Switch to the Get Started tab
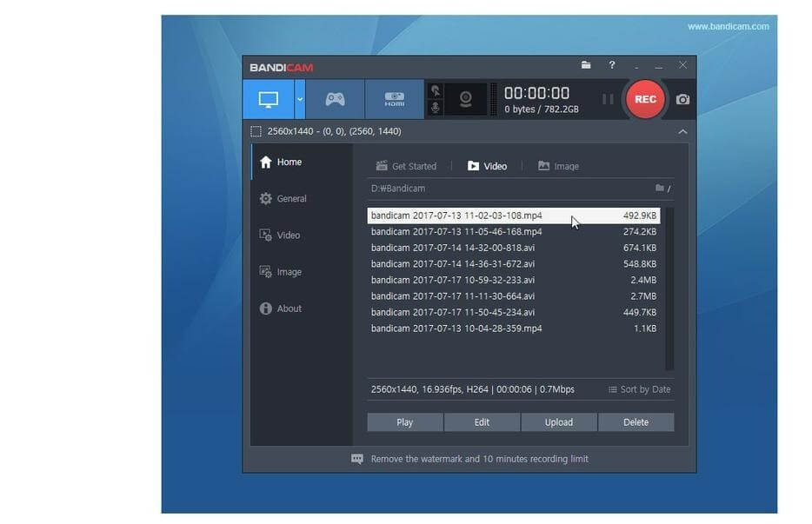812x524 pixels. 406,166
